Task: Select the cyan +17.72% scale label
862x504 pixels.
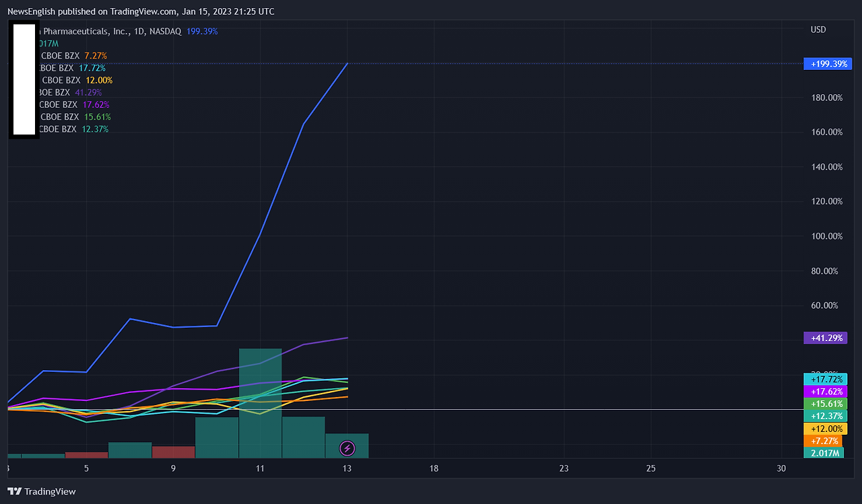Action: (x=826, y=380)
